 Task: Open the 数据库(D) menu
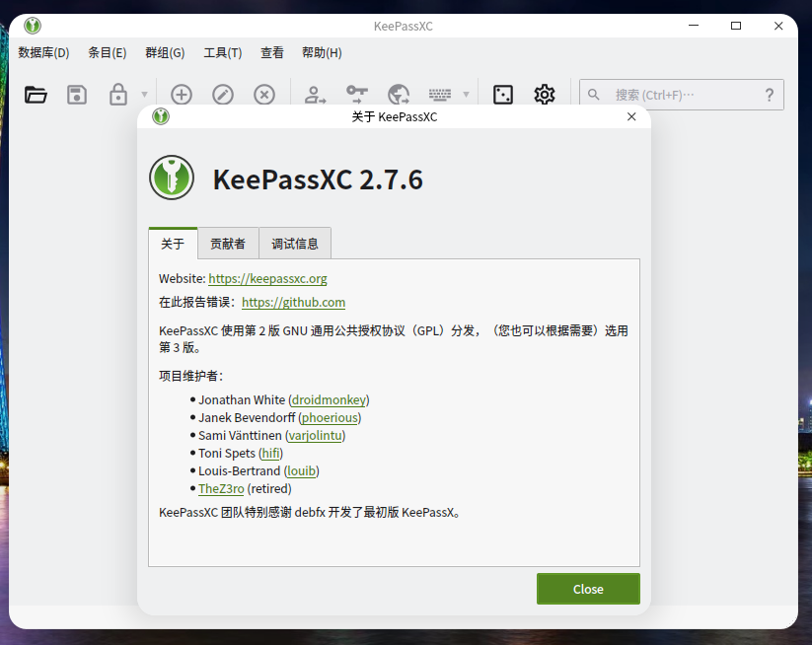(x=43, y=53)
